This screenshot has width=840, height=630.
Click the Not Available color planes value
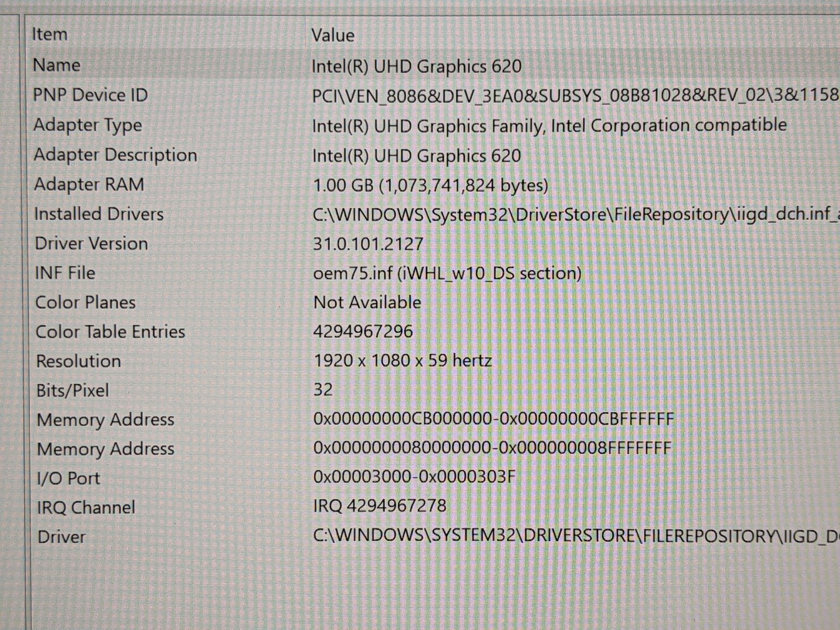(367, 302)
